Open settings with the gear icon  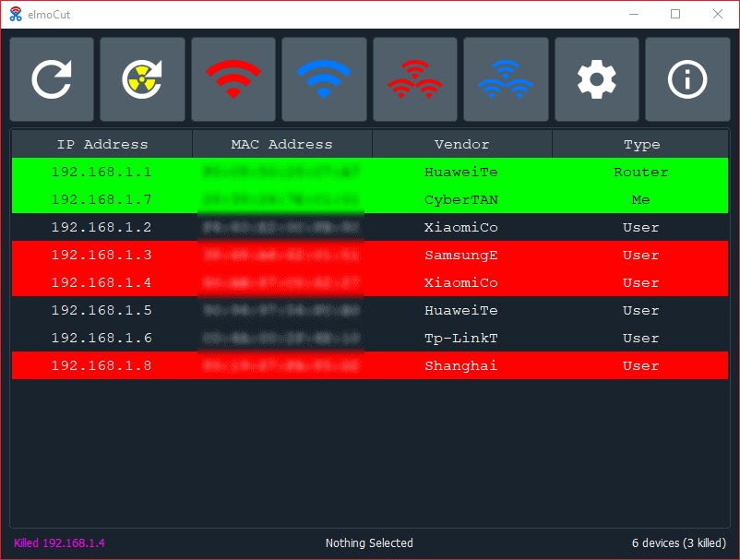tap(597, 79)
